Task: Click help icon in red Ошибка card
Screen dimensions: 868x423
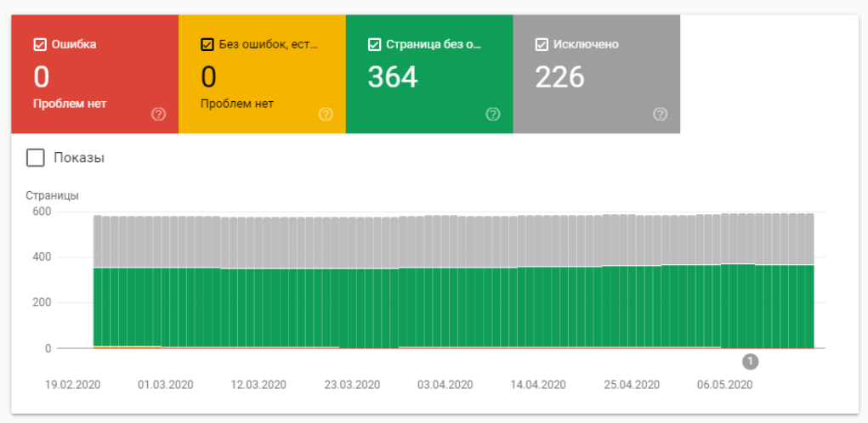Action: click(x=158, y=115)
